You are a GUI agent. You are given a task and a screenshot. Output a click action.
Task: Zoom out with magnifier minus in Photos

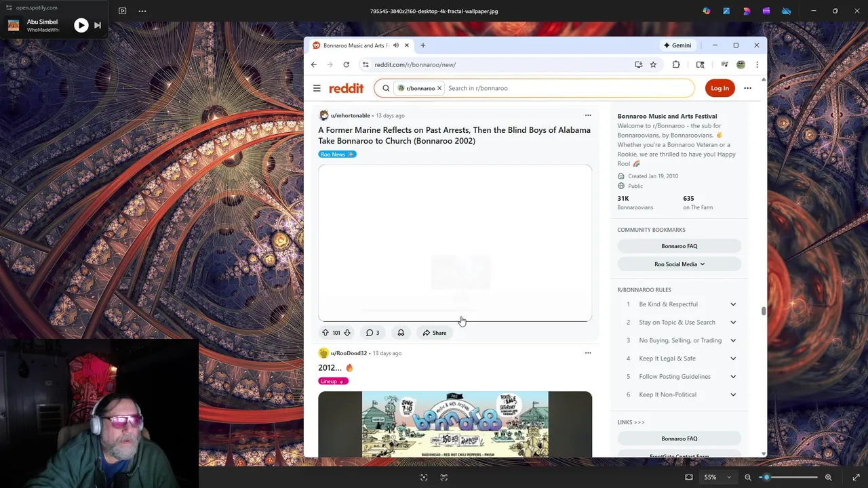pyautogui.click(x=749, y=477)
